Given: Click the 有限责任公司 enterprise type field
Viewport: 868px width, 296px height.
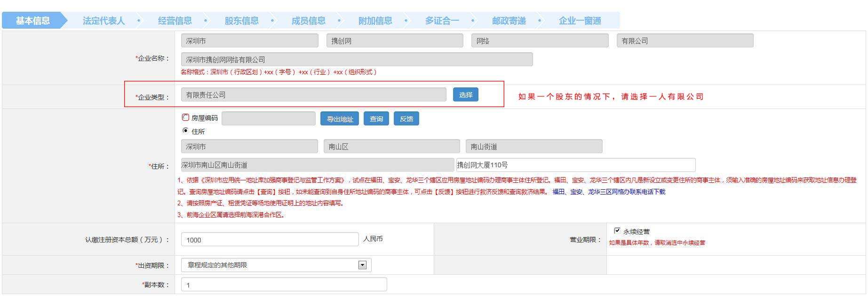Looking at the screenshot, I should 314,94.
